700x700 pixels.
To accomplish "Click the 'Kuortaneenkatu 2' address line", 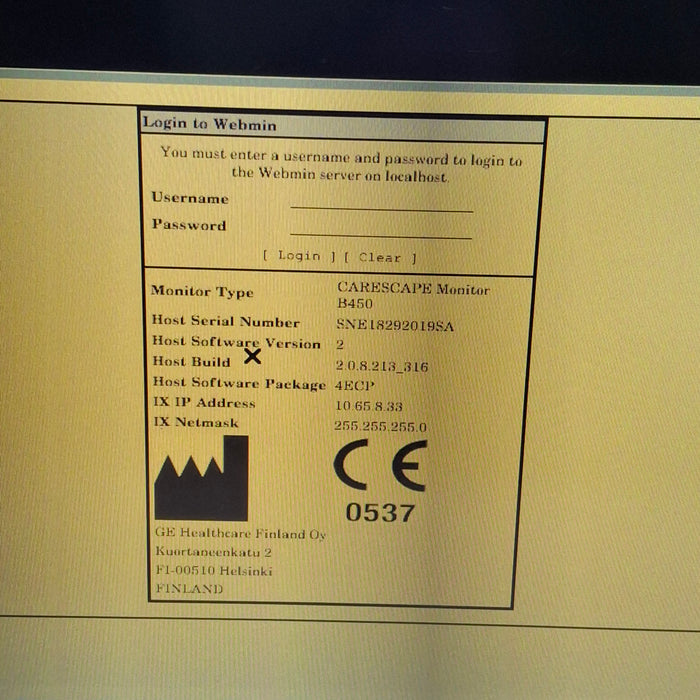I will 213,552.
